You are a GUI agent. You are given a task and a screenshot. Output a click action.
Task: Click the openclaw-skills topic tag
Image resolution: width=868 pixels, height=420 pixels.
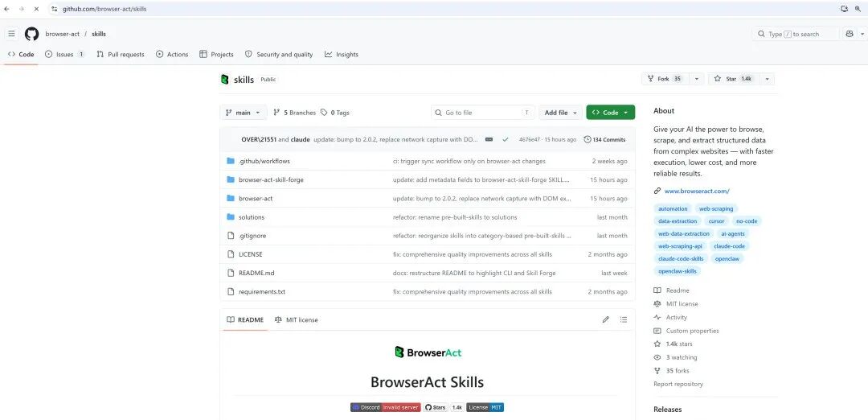[677, 271]
